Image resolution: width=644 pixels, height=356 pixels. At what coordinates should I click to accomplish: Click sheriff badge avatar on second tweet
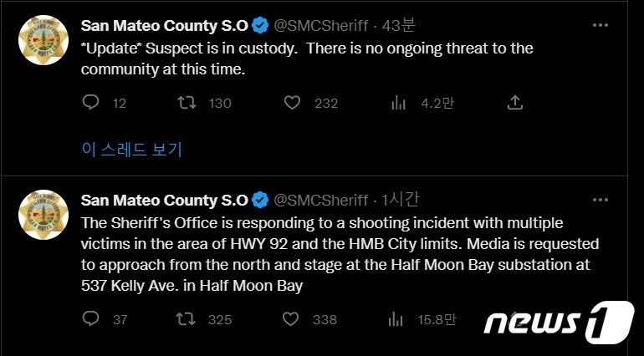(43, 215)
